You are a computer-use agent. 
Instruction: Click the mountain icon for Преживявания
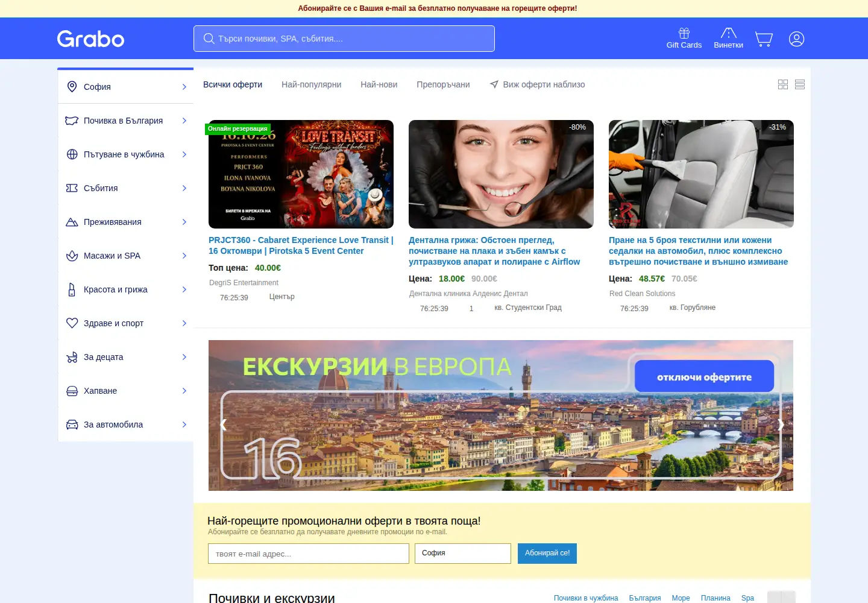tap(72, 222)
